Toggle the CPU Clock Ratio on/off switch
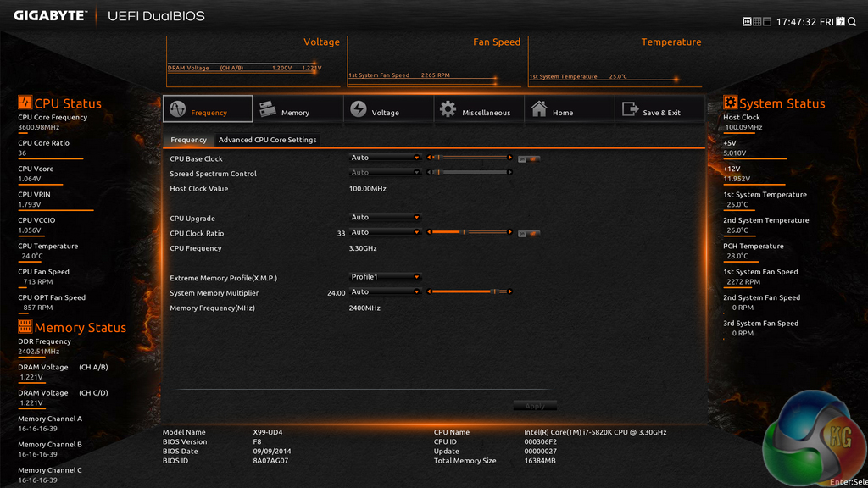868x488 pixels. click(530, 233)
